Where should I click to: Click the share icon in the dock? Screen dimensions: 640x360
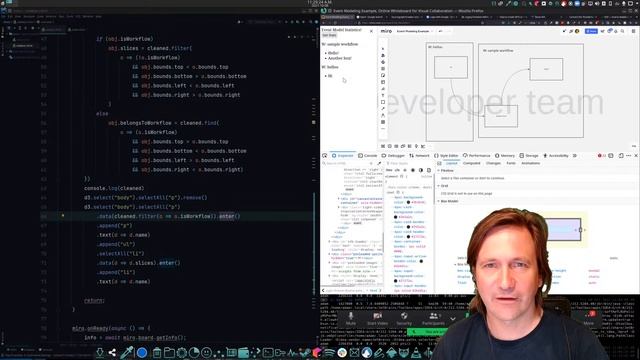112,352
